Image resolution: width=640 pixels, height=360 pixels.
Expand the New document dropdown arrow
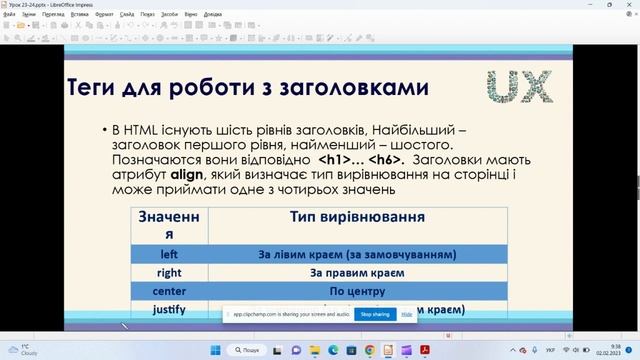click(13, 26)
